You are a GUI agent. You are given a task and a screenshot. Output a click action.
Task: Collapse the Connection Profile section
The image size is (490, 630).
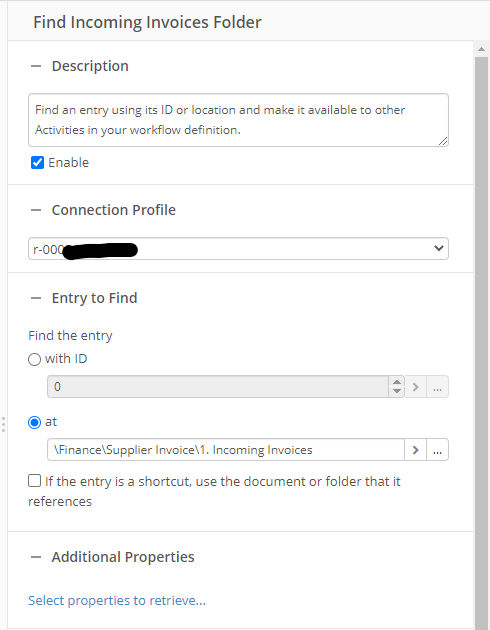click(x=36, y=210)
